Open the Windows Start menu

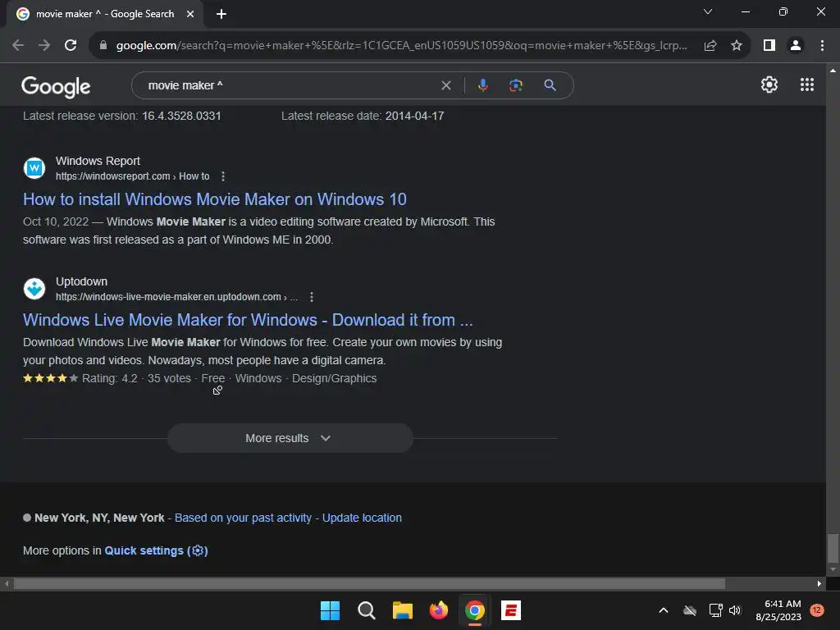(330, 610)
